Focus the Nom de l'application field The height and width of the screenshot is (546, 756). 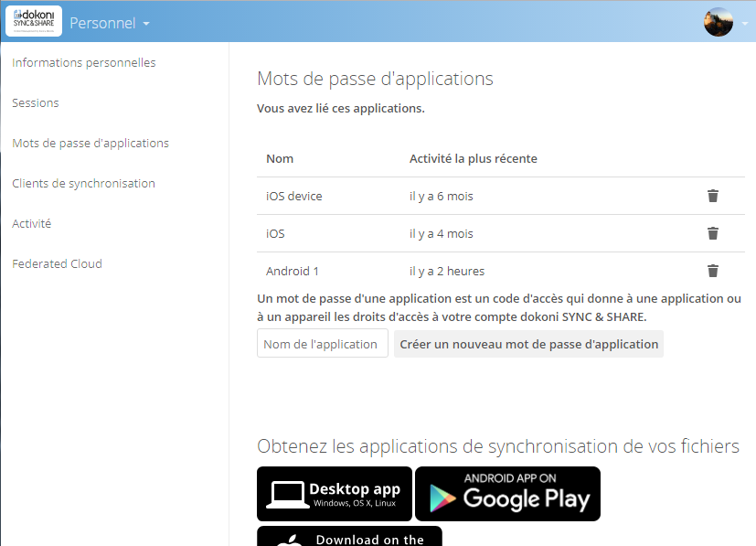322,344
